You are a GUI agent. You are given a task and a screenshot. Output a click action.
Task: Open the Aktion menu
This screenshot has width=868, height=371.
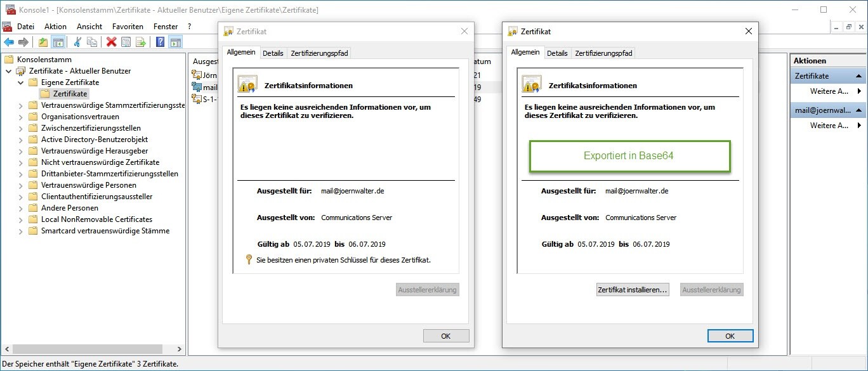pyautogui.click(x=55, y=27)
